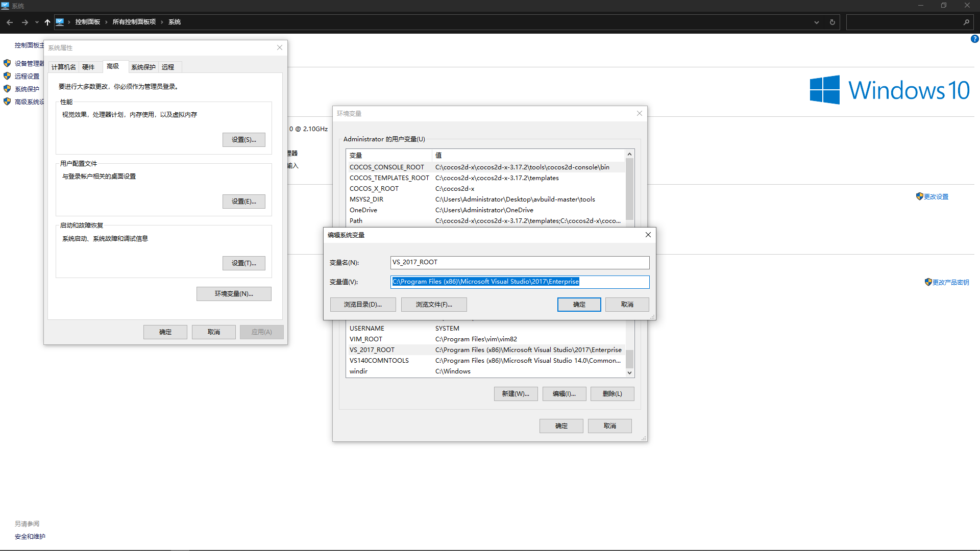This screenshot has width=980, height=551.
Task: Click user variables scrollbar up arrow
Action: click(629, 154)
